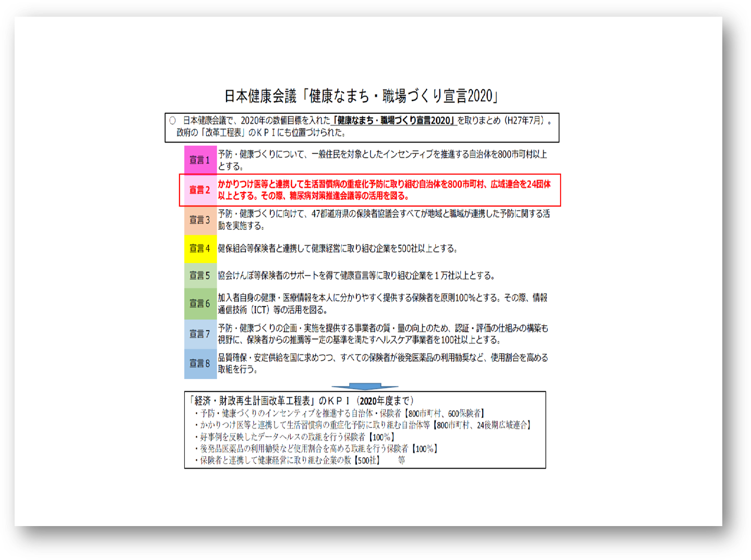Click the 宣言5 text about 1万社以上
The height and width of the screenshot is (560, 751).
click(356, 276)
